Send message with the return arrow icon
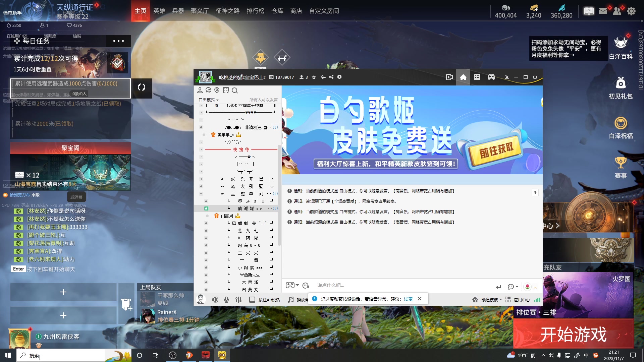The image size is (644, 362). (498, 287)
